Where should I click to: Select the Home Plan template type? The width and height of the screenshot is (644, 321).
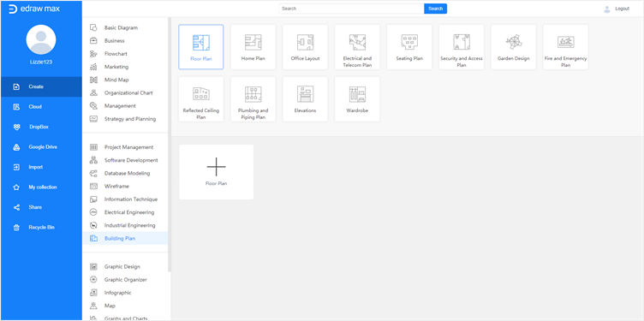pos(253,47)
